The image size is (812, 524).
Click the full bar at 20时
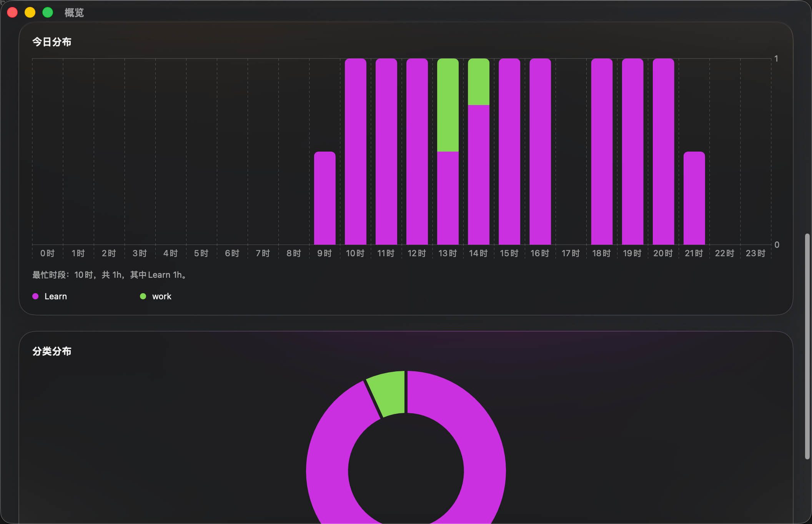664,152
